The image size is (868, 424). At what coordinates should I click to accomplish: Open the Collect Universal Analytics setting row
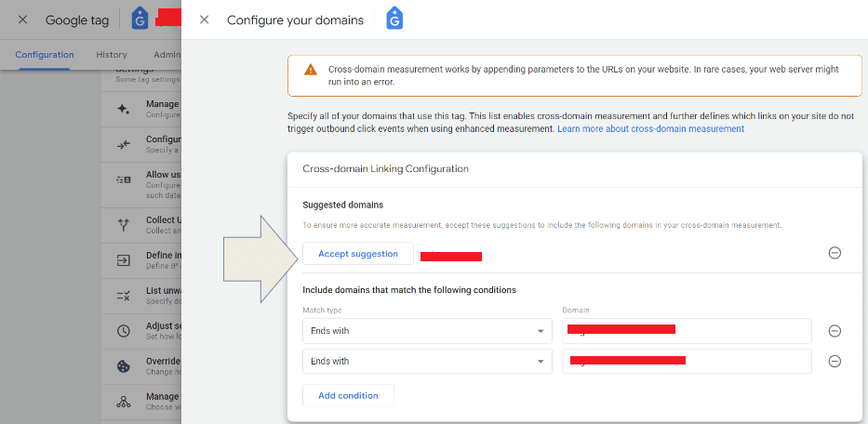[x=141, y=224]
